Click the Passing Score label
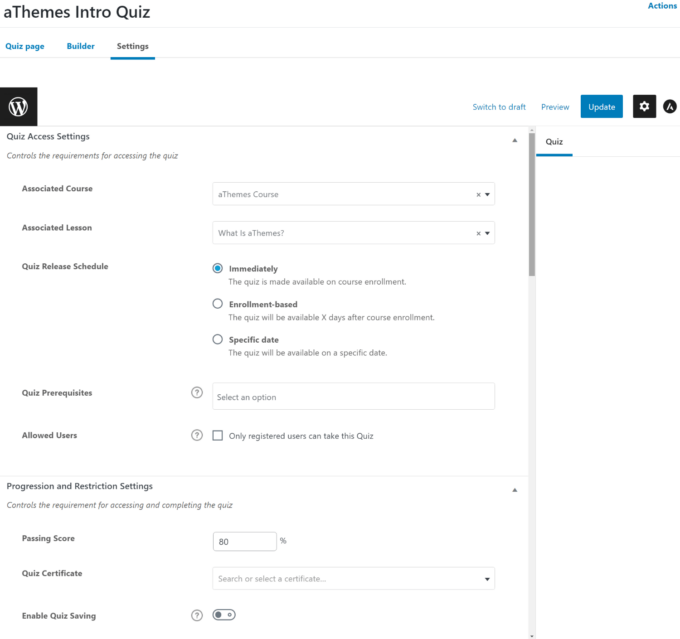This screenshot has width=680, height=639. pos(48,538)
